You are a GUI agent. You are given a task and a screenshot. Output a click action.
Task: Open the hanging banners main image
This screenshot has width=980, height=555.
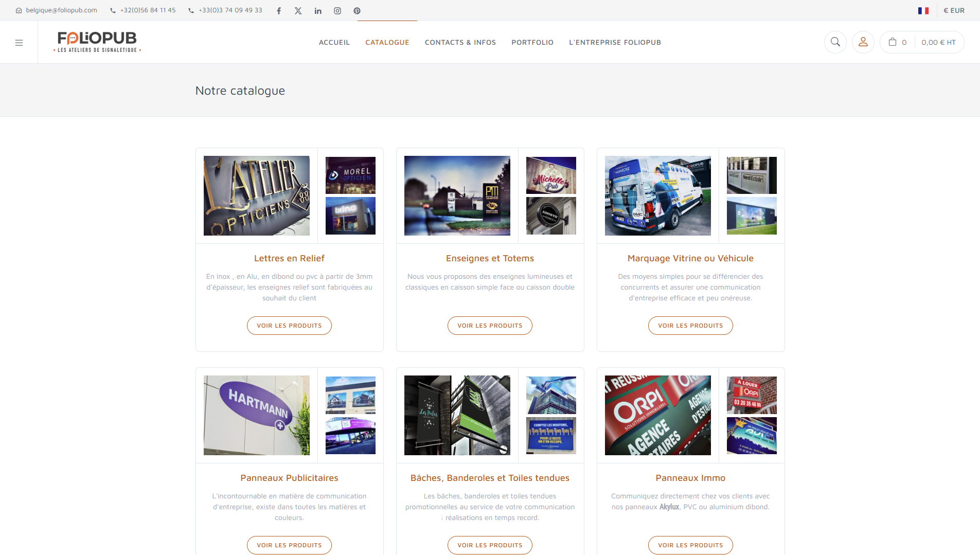click(x=457, y=416)
